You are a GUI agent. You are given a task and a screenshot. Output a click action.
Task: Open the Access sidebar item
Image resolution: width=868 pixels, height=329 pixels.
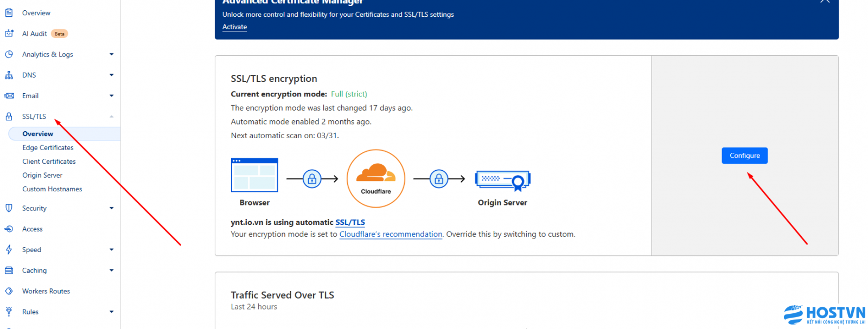[33, 229]
